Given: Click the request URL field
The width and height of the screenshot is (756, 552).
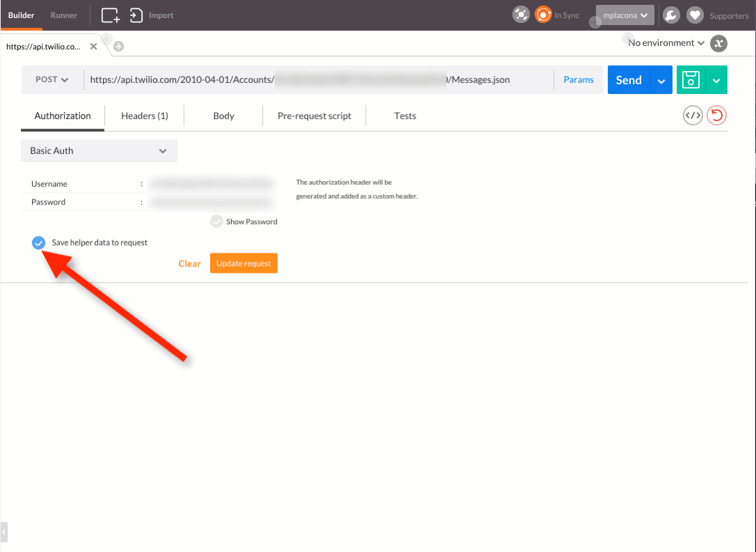Looking at the screenshot, I should (319, 79).
